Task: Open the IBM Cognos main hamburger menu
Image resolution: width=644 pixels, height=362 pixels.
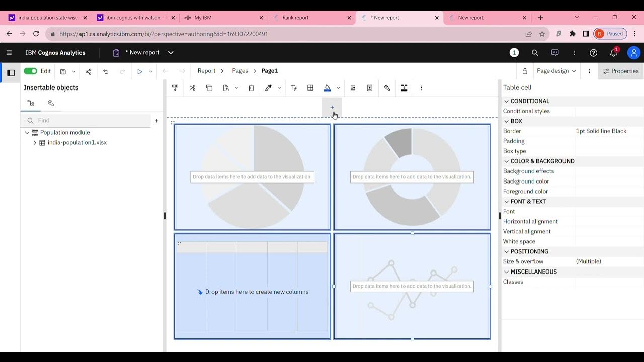Action: point(9,52)
